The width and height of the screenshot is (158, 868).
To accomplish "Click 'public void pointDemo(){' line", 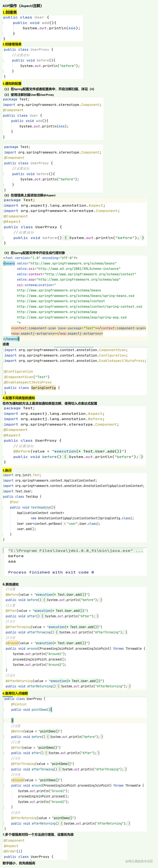I will [x=32, y=710].
